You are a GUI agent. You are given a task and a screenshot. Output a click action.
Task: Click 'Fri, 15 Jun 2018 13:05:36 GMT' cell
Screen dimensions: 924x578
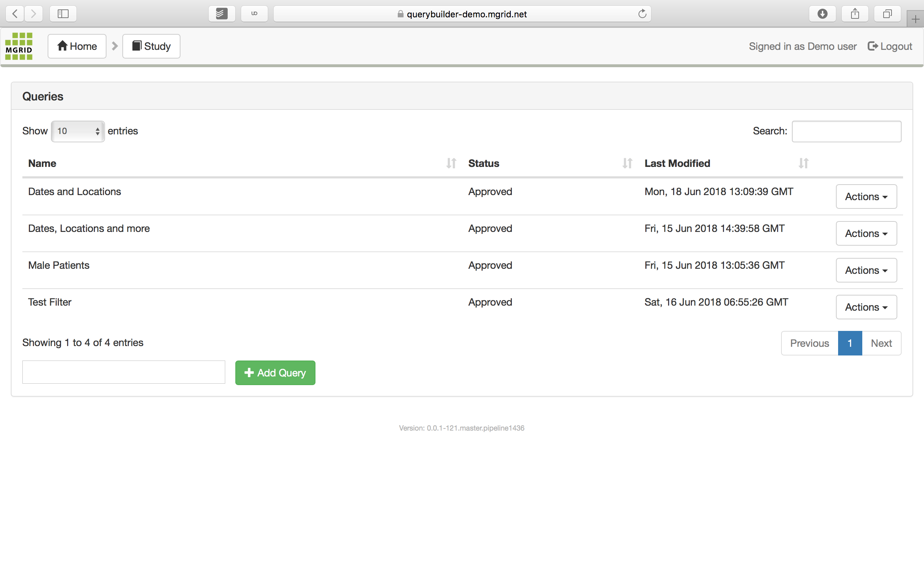[714, 265]
